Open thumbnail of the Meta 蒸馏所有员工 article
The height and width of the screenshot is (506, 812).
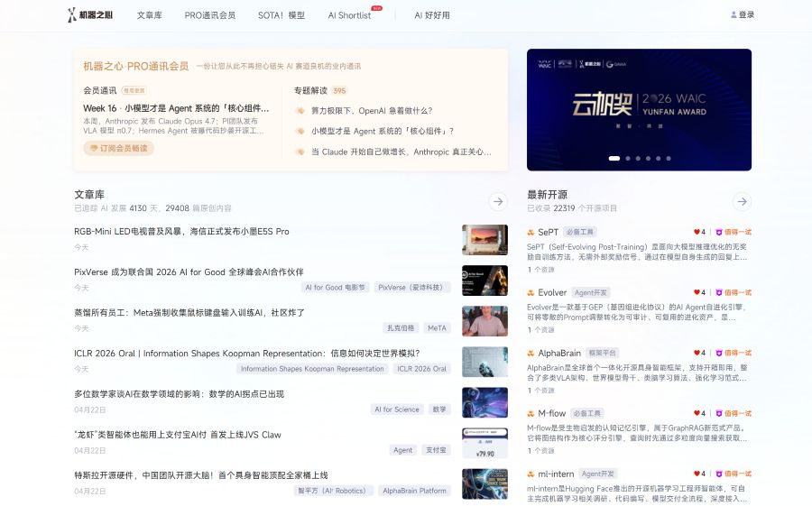[484, 321]
